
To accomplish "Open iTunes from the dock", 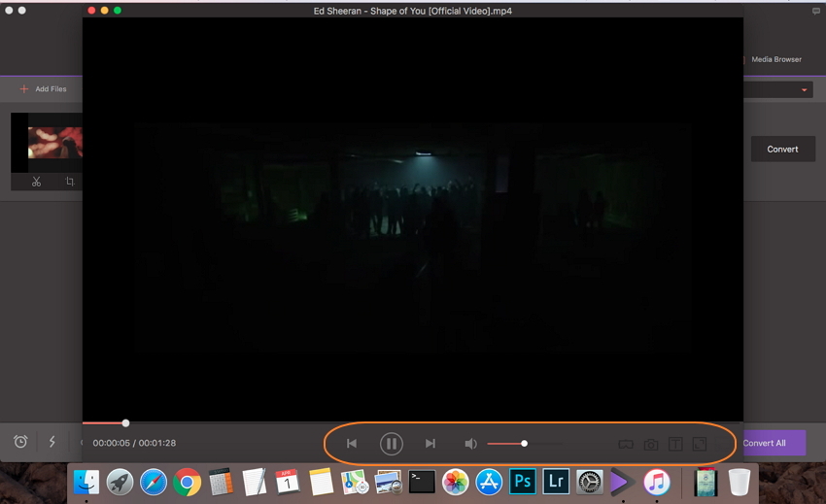I will point(656,482).
